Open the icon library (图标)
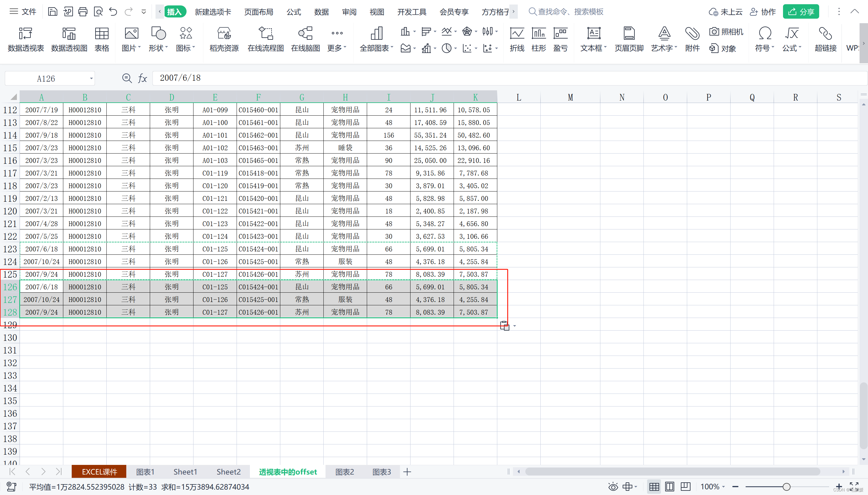The height and width of the screenshot is (495, 868). (185, 39)
